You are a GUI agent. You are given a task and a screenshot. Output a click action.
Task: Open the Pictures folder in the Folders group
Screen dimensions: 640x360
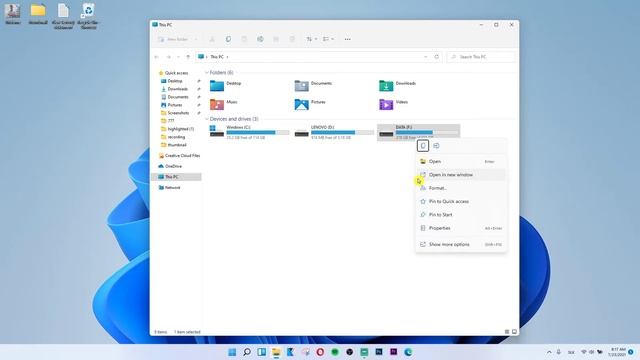click(x=310, y=104)
